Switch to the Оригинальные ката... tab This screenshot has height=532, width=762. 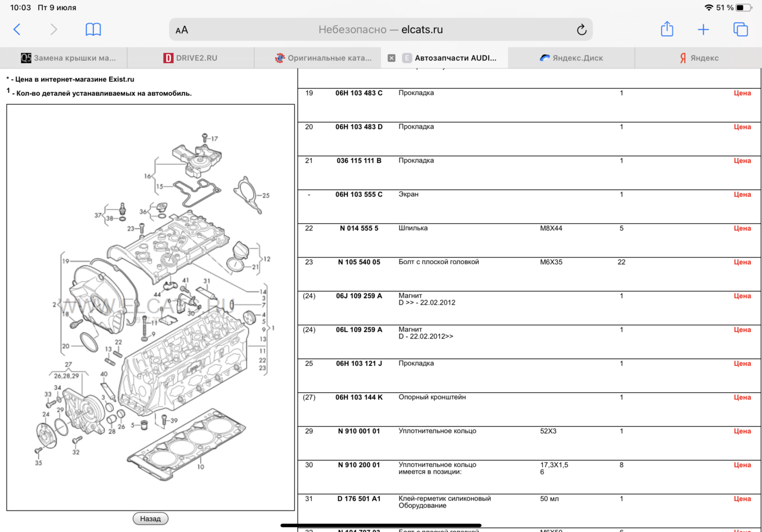(317, 58)
